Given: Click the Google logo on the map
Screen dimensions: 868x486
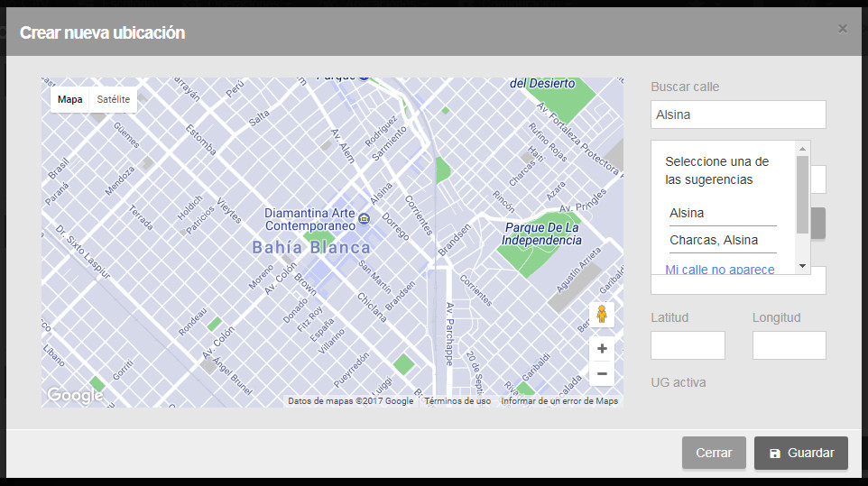Looking at the screenshot, I should click(75, 395).
